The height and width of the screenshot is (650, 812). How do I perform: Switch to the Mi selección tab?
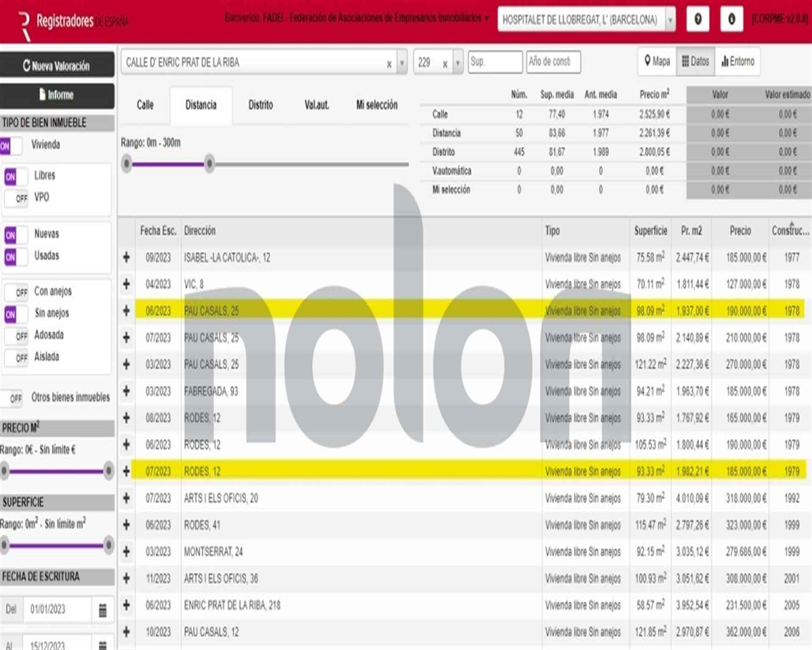pyautogui.click(x=377, y=106)
